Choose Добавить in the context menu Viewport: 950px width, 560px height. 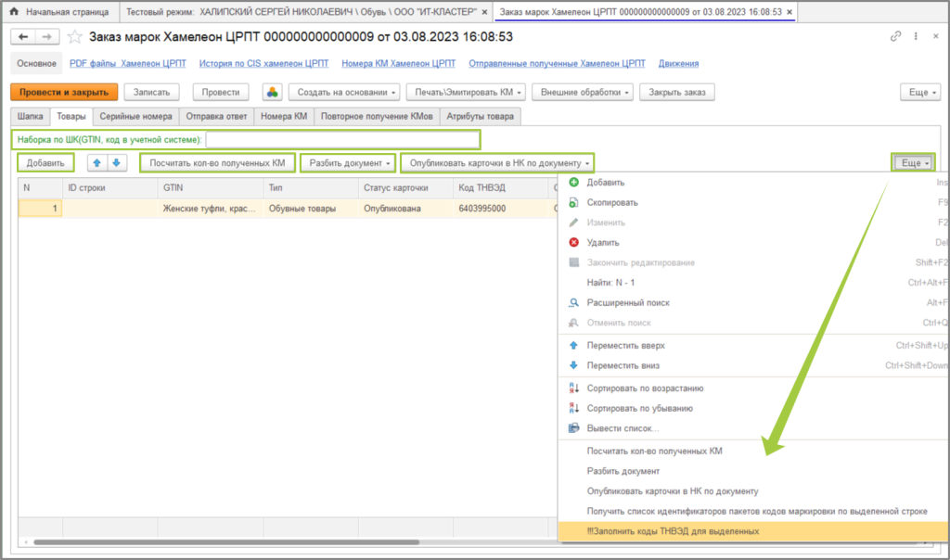[x=753, y=183]
